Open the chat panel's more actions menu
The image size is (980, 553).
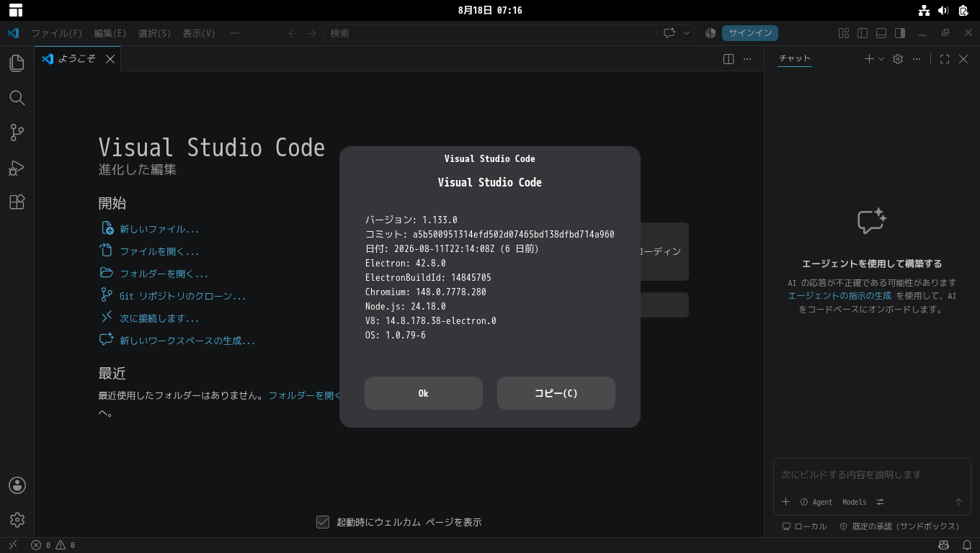[x=917, y=59]
